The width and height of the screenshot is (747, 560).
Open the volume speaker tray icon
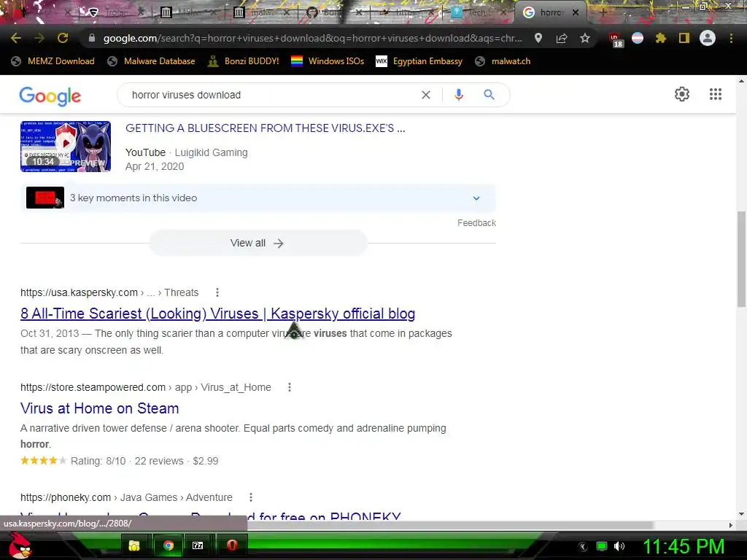[619, 545]
